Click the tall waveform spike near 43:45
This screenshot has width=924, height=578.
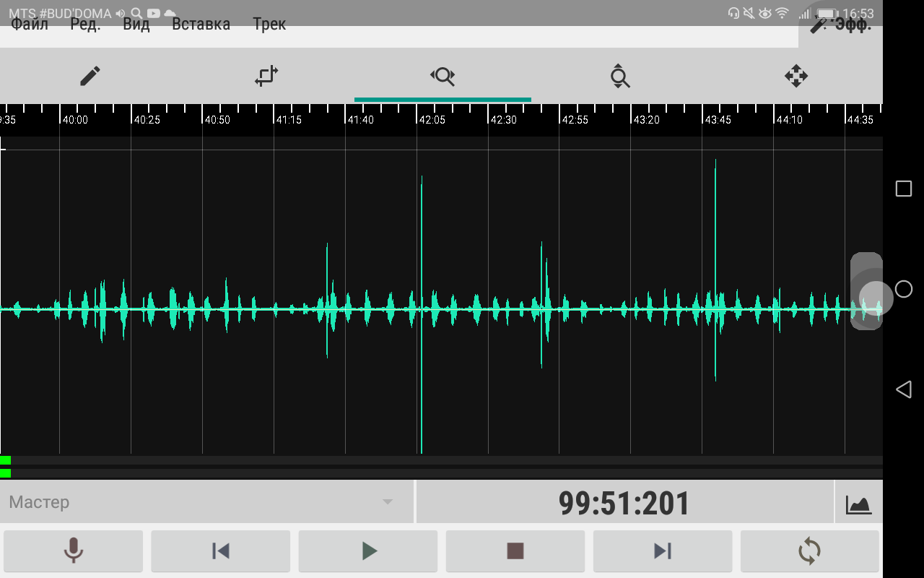[715, 269]
